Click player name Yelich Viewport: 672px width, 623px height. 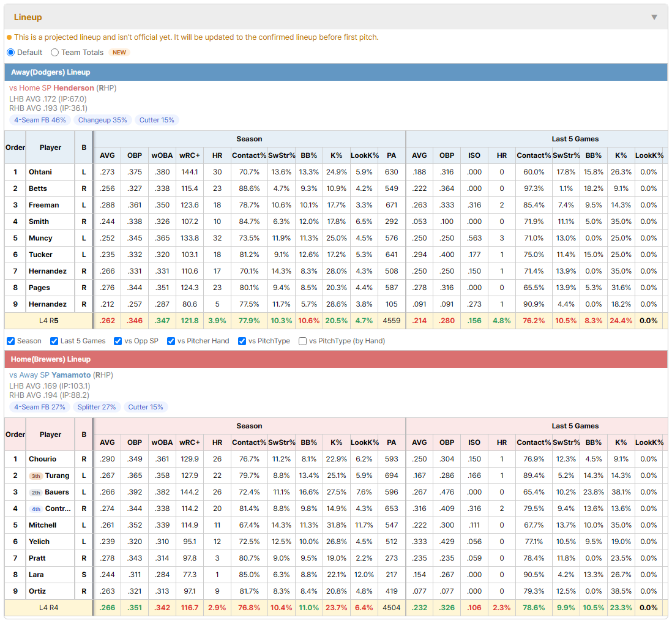pos(39,542)
